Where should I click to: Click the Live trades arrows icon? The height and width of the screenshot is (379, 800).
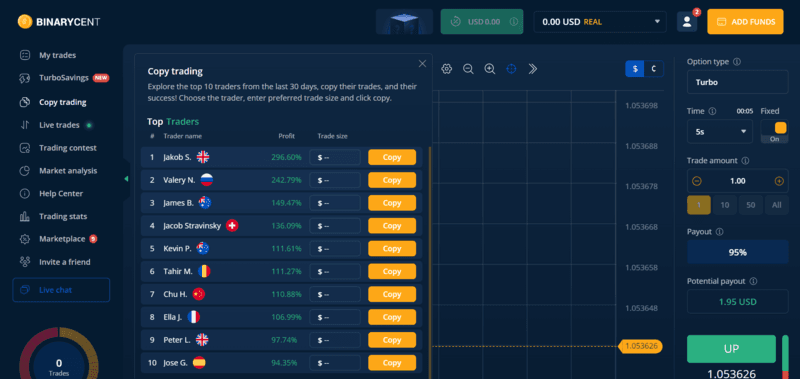click(x=24, y=125)
